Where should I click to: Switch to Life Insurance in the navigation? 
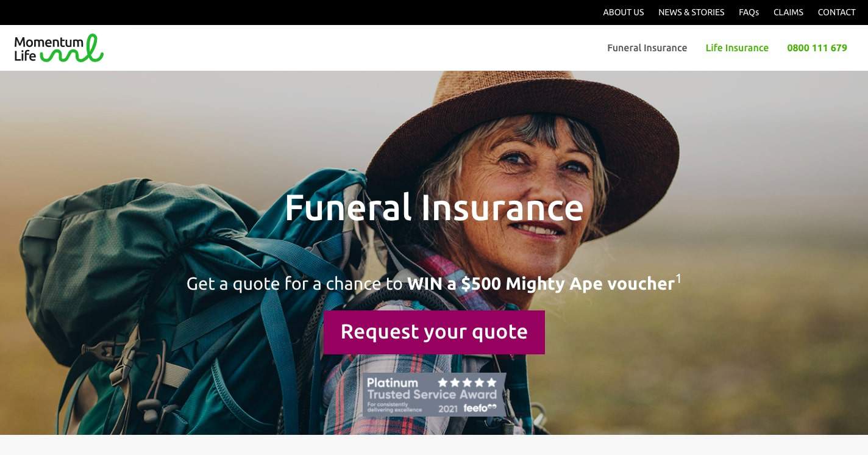click(x=737, y=48)
